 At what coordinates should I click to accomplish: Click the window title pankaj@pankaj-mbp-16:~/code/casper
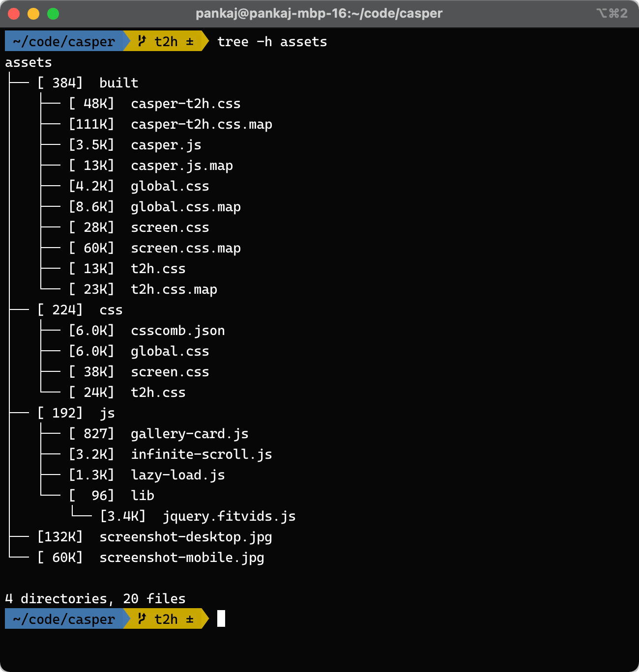319,13
